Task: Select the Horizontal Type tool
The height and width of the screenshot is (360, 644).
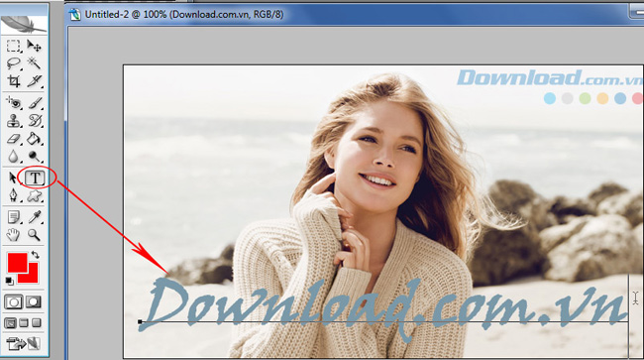Action: 35,178
